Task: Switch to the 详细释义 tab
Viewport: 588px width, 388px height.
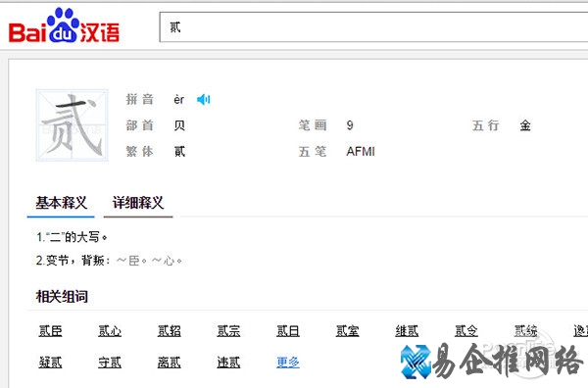Action: coord(138,203)
